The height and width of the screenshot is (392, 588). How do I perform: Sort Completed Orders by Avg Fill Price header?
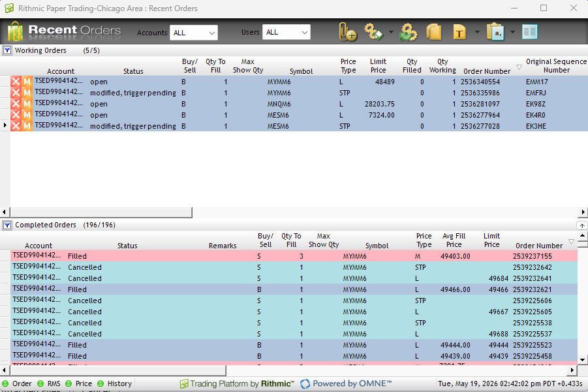click(x=454, y=240)
